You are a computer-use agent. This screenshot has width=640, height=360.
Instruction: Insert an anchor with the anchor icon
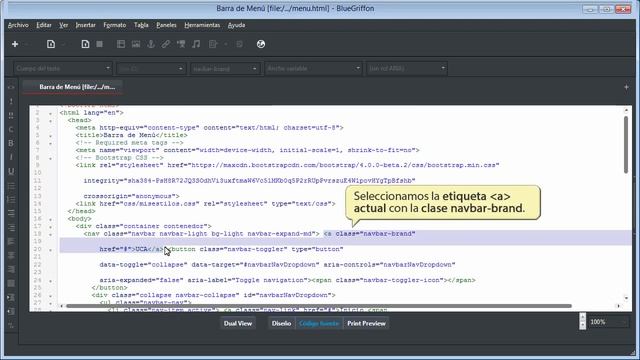point(151,44)
